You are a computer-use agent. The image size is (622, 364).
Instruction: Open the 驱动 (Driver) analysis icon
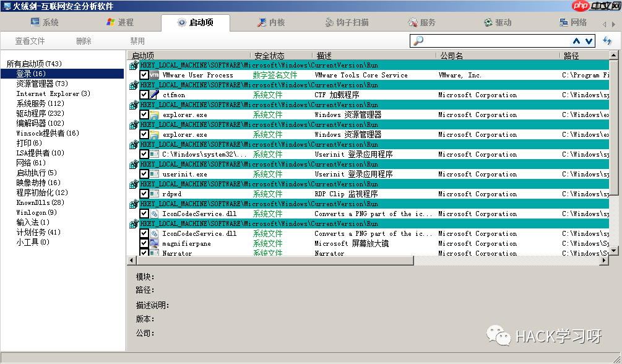pos(488,22)
